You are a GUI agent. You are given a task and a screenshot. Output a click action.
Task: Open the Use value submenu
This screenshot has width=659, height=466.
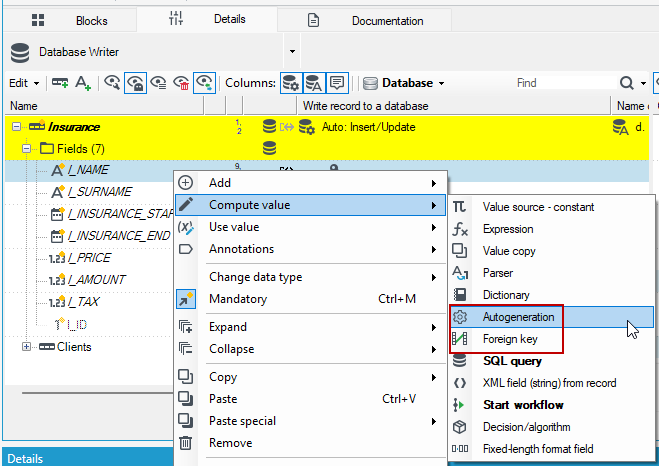click(310, 227)
